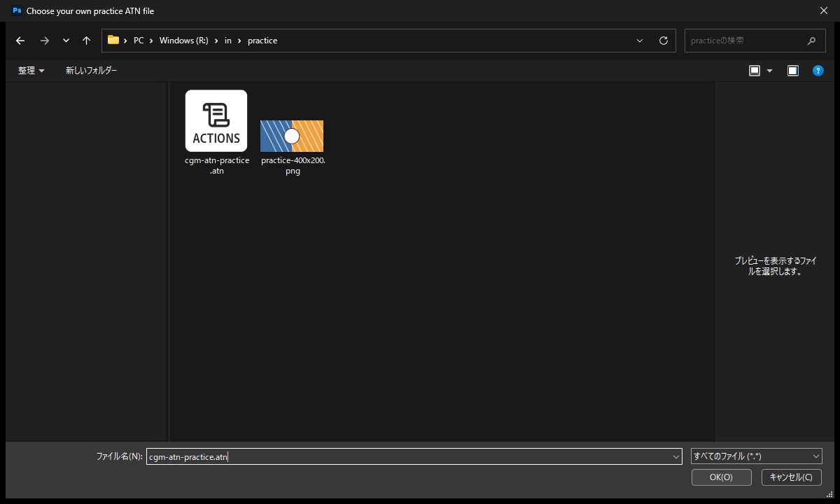Screen dimensions: 840x504
Task: Select the 'practice' breadcrumb segment
Action: 262,41
